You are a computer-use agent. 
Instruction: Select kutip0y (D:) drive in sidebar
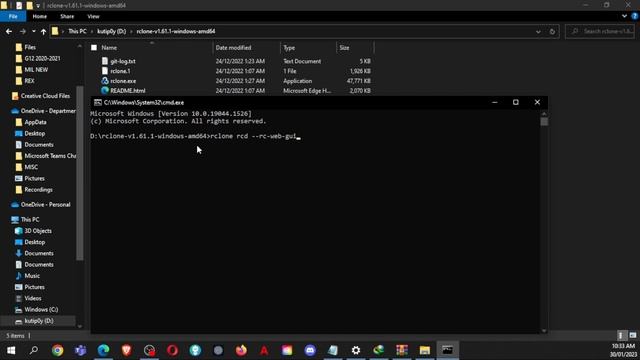coord(38,321)
